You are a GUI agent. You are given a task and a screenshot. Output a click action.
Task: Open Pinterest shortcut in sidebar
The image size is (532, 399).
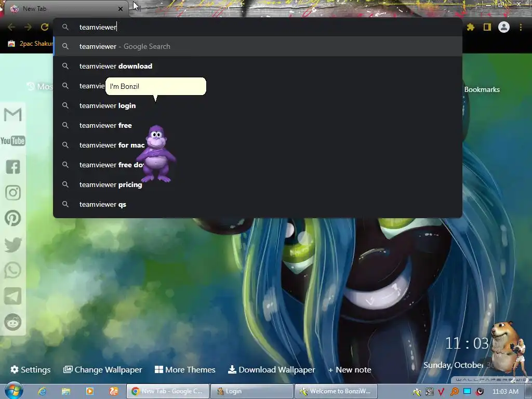13,218
